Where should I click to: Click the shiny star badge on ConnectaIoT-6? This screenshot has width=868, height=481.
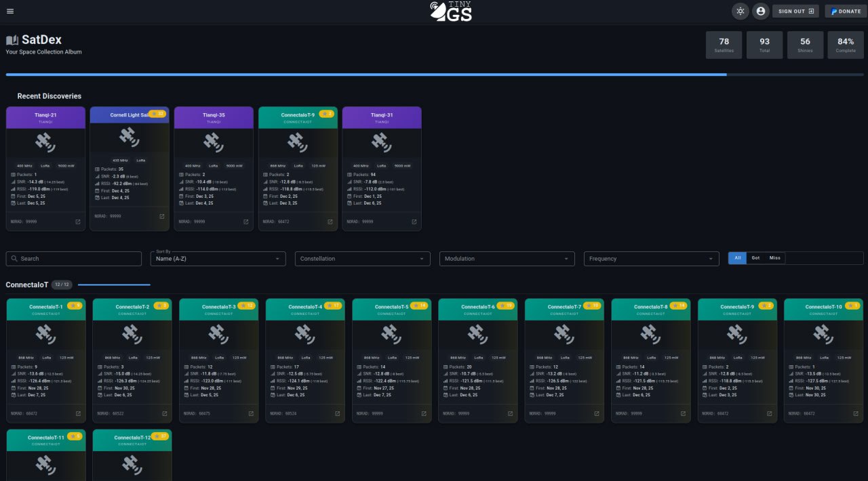tap(507, 306)
